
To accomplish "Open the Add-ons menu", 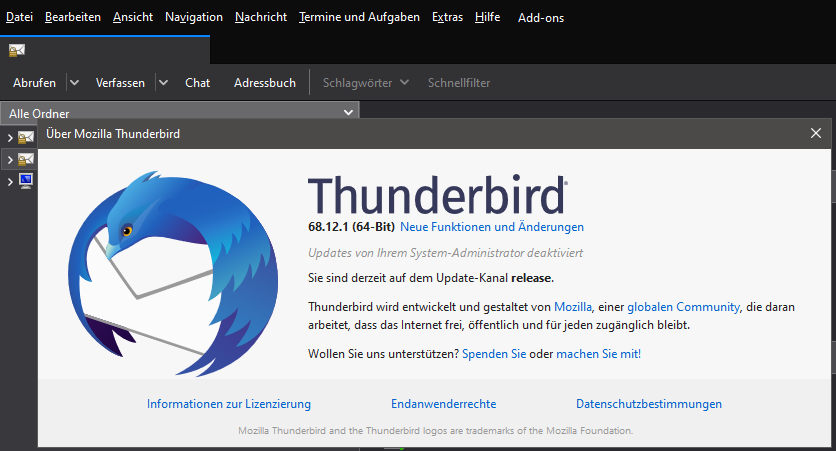I will [541, 18].
